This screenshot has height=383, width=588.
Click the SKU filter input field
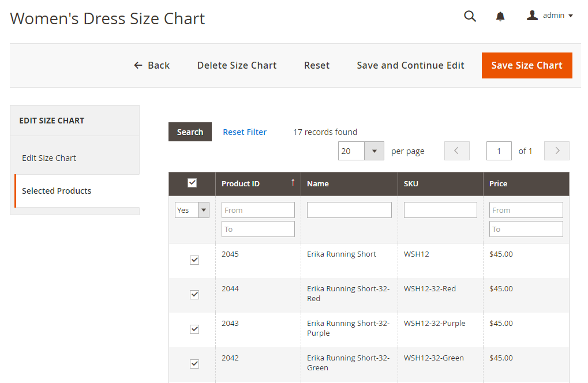click(440, 210)
